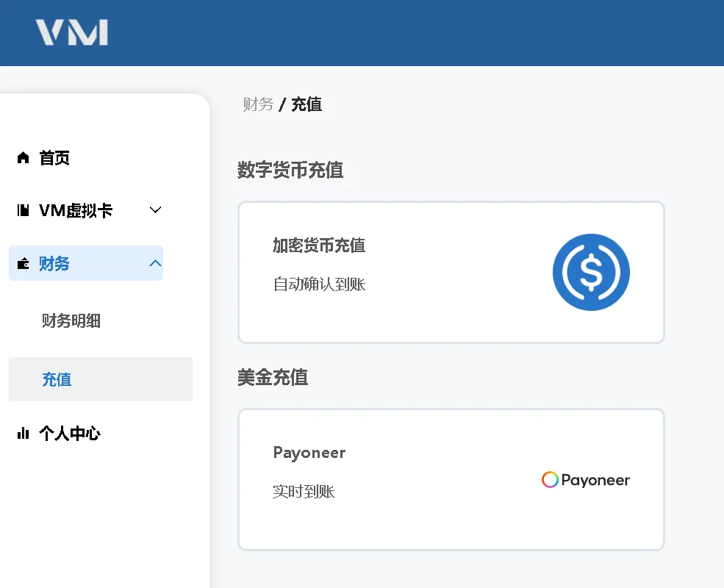This screenshot has height=588, width=724.
Task: Click 财务 in the breadcrumb
Action: (x=258, y=104)
